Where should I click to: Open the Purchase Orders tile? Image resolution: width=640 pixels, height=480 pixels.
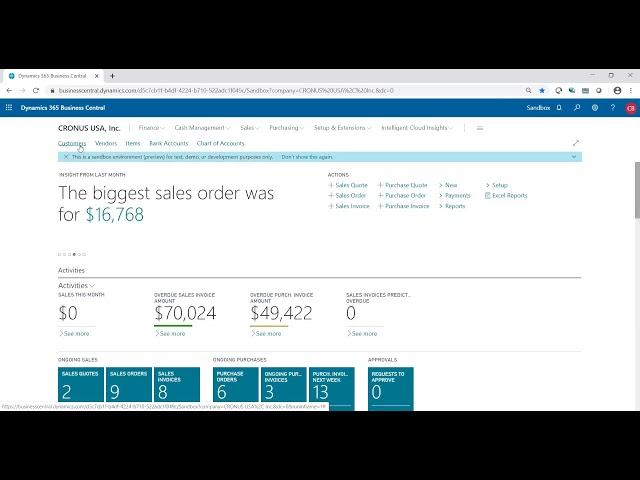[x=236, y=387]
